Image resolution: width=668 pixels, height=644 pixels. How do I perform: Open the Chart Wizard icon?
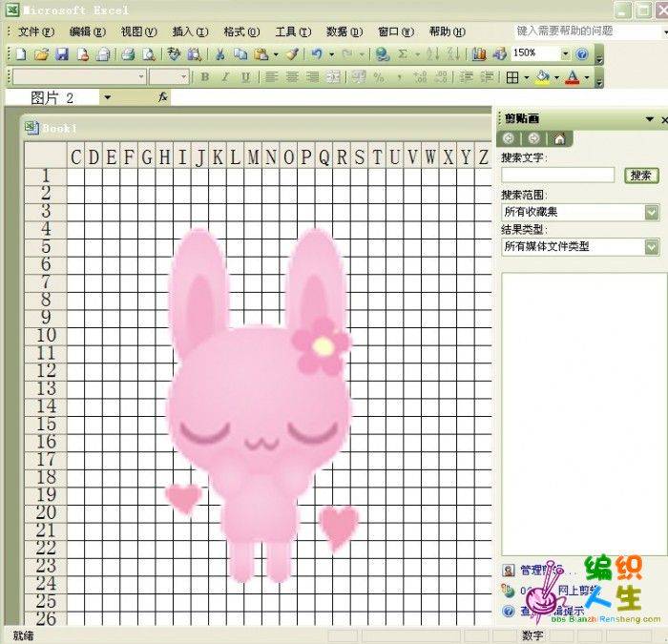pos(479,54)
